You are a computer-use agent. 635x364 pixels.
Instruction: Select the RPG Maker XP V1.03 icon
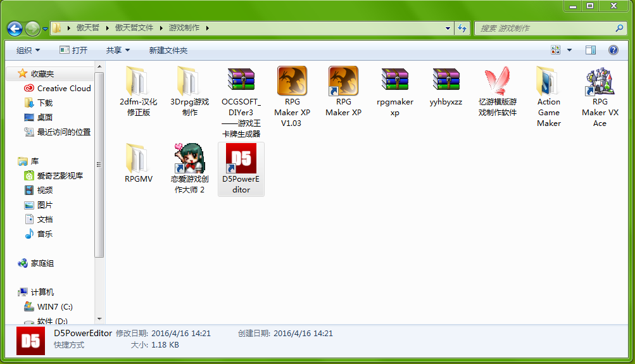pyautogui.click(x=292, y=80)
